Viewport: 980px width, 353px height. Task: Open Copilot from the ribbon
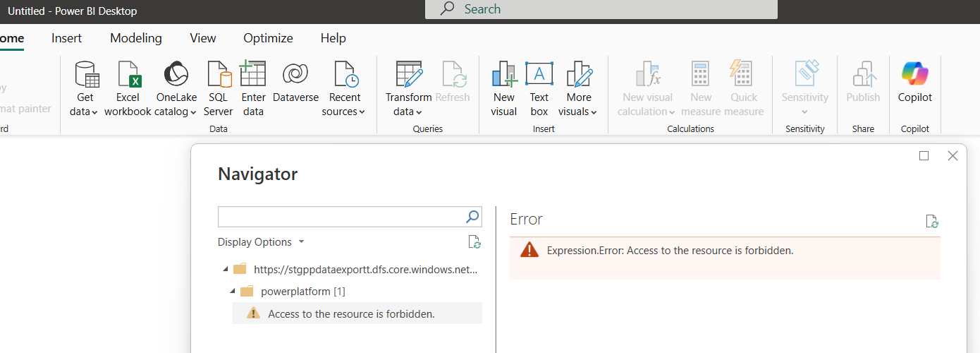click(914, 75)
